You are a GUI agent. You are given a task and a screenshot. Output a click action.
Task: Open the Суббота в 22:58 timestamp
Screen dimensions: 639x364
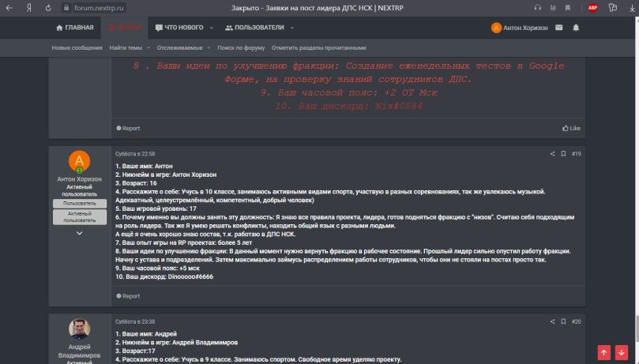pos(135,154)
